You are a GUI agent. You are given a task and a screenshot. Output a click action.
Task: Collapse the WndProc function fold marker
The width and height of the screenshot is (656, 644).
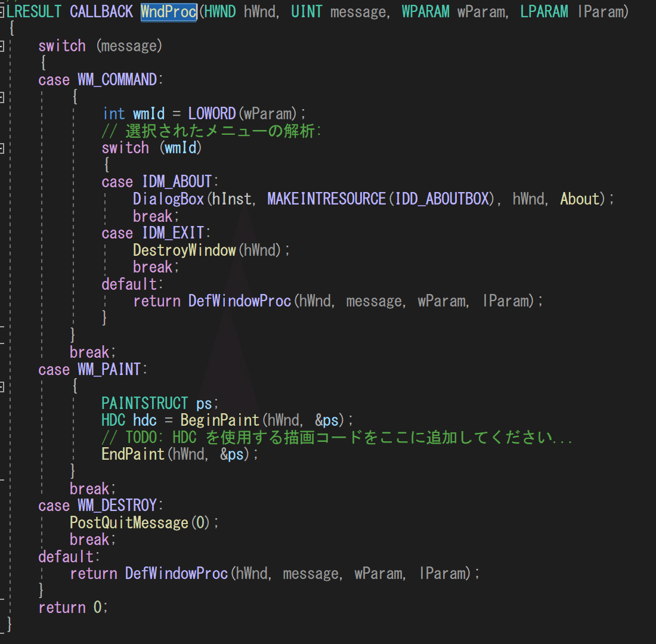2,12
